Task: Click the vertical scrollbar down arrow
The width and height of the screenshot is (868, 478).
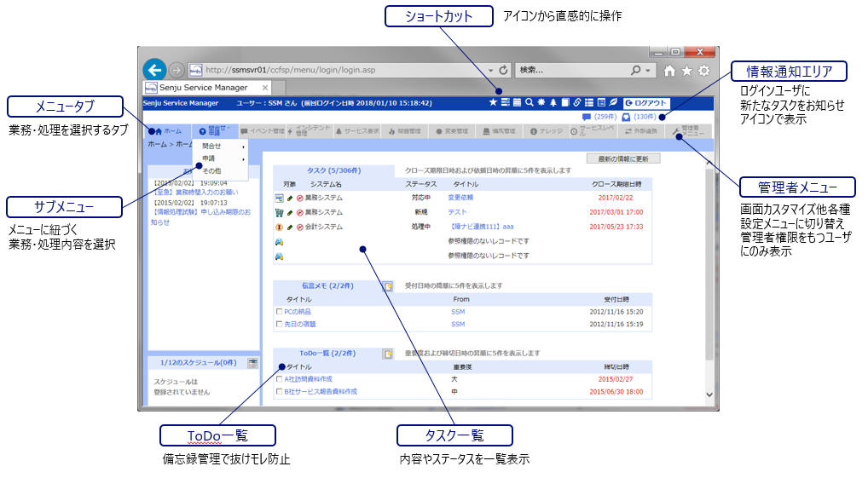Action: point(709,394)
